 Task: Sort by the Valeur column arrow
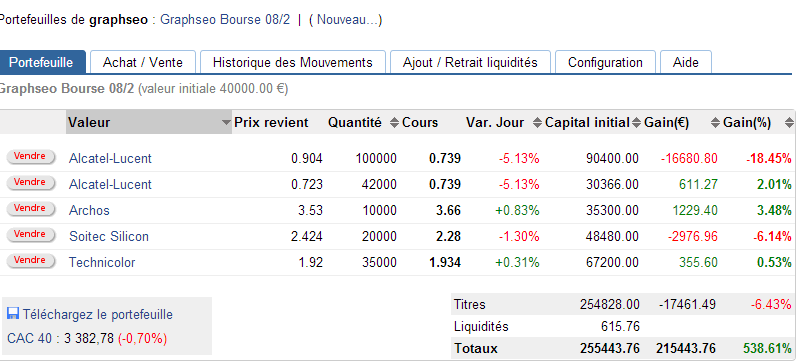coord(226,122)
